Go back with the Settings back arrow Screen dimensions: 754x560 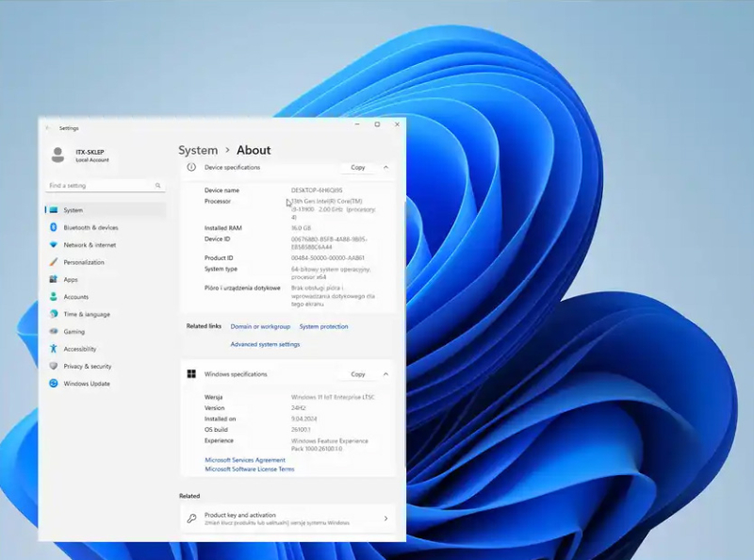48,128
